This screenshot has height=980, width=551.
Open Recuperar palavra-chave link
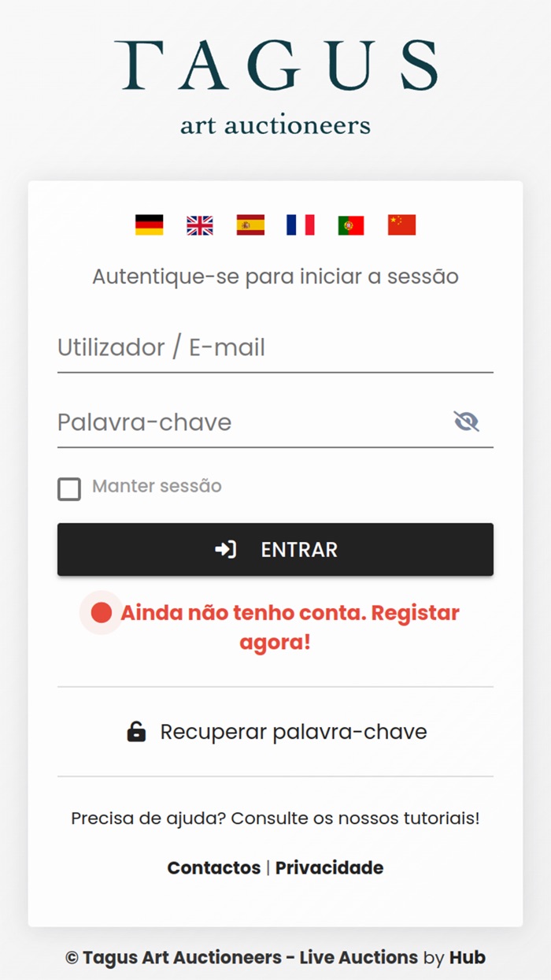[293, 732]
